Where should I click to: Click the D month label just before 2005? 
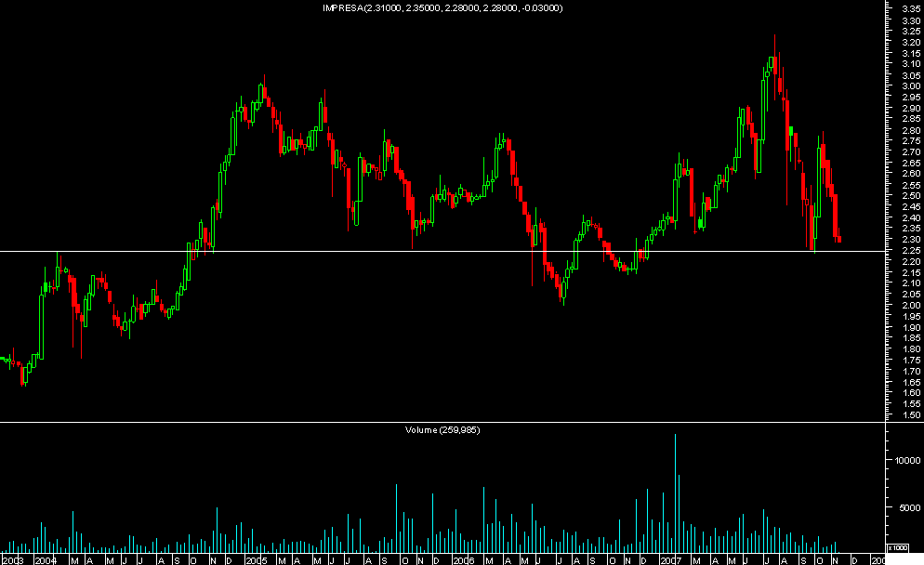(230, 560)
